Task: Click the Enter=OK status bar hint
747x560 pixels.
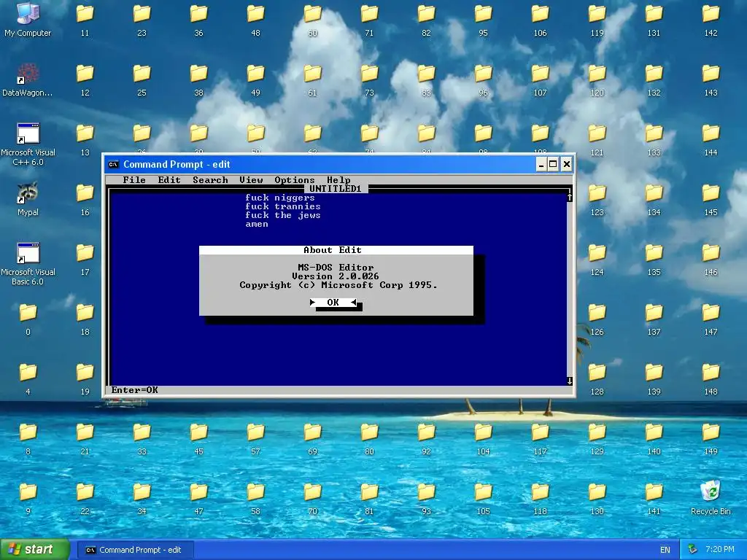Action: [135, 390]
